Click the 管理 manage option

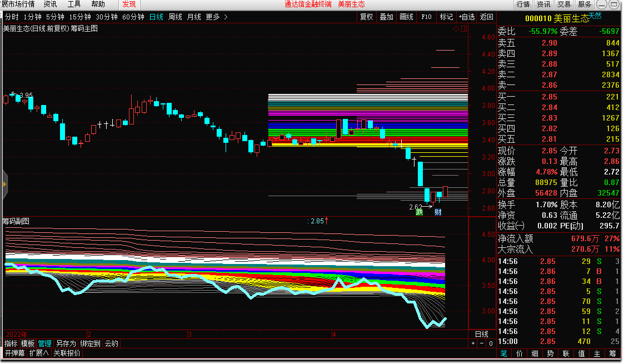(44, 343)
